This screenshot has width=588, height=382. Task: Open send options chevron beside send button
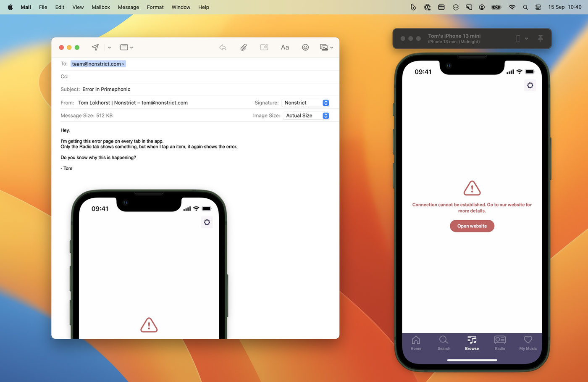(x=109, y=47)
